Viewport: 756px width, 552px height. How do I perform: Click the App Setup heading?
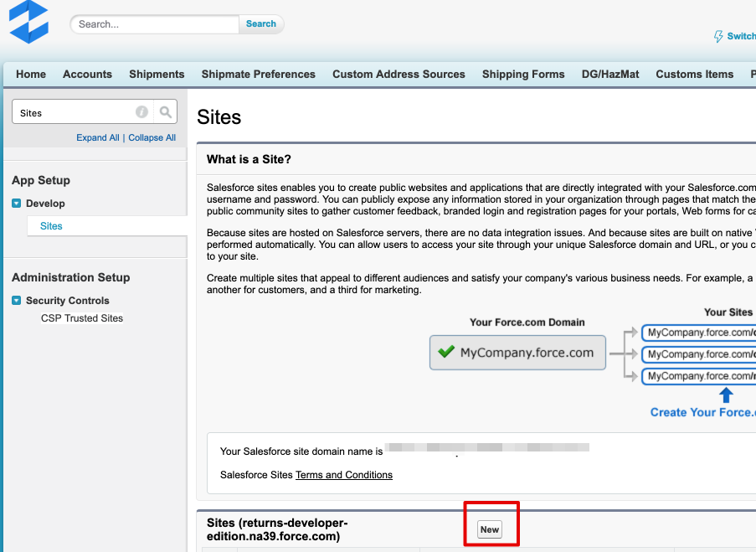[x=41, y=180]
